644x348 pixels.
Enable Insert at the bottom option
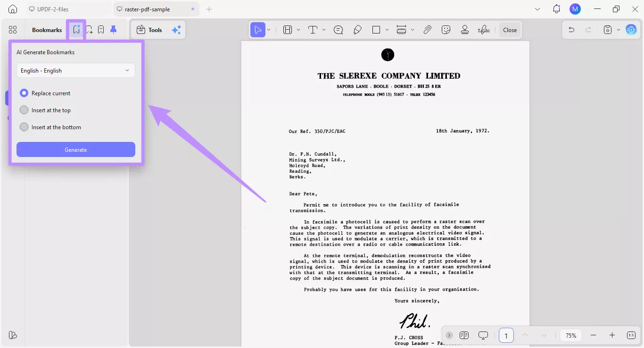click(x=24, y=127)
